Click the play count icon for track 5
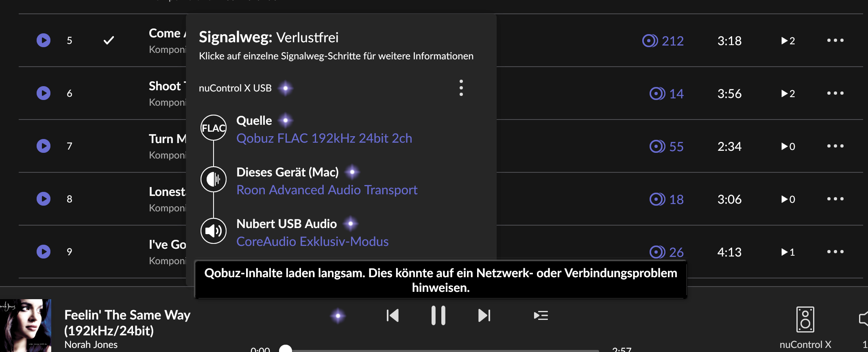This screenshot has width=868, height=352. pos(788,41)
